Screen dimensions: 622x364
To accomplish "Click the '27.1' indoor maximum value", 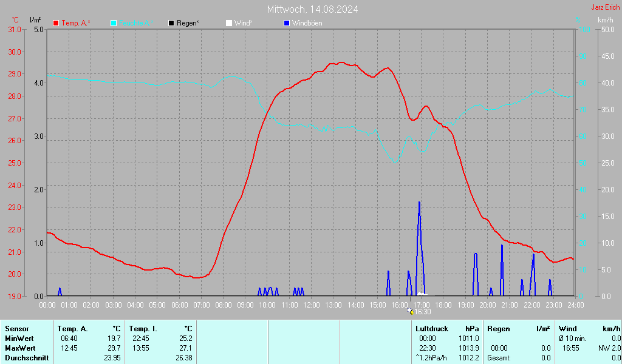I will (186, 348).
